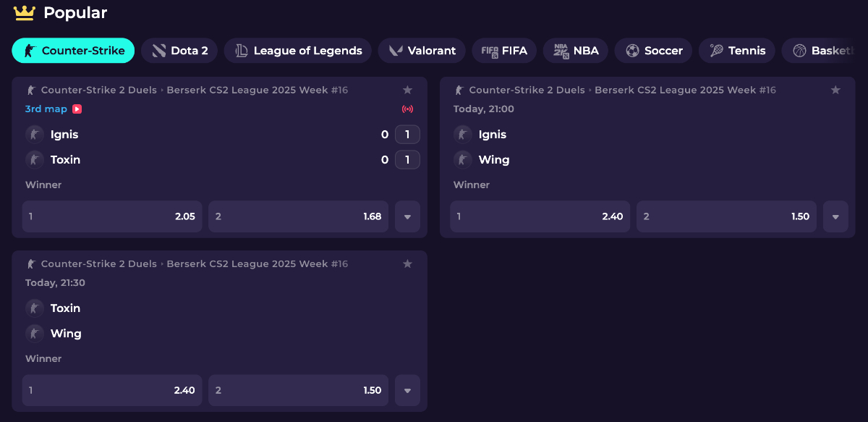Expand more markets for Toxin vs Wing

pos(407,390)
